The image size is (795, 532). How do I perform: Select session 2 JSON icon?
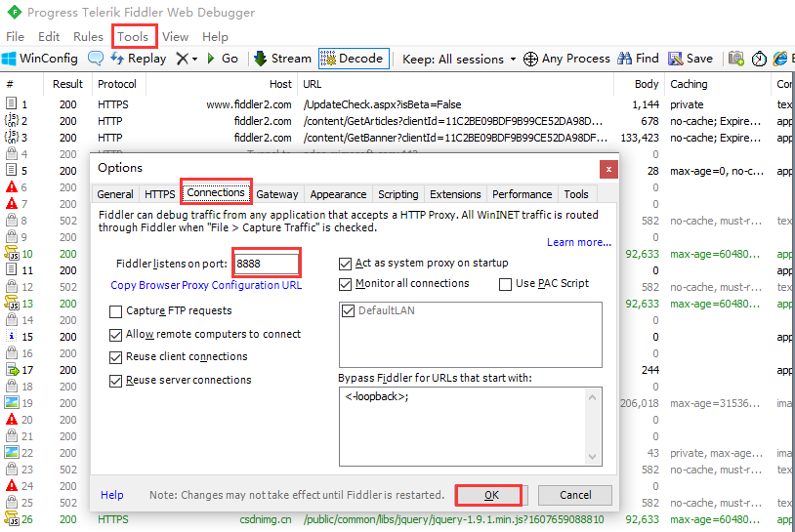(11, 121)
